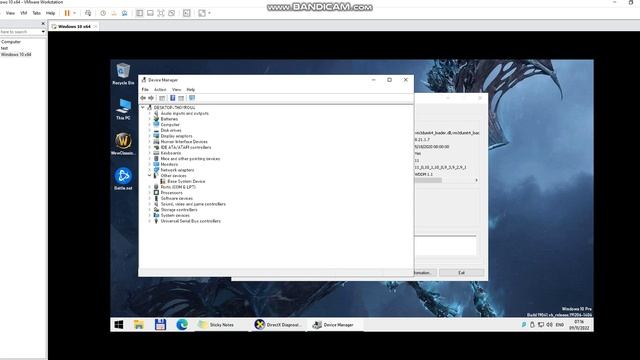This screenshot has height=360, width=640.
Task: Click the send Ctrl+Alt+Del toolbar icon
Action: click(x=88, y=13)
